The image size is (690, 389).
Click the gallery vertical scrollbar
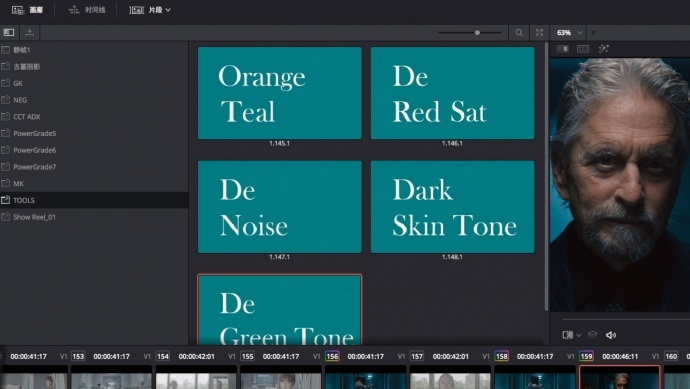[546, 176]
